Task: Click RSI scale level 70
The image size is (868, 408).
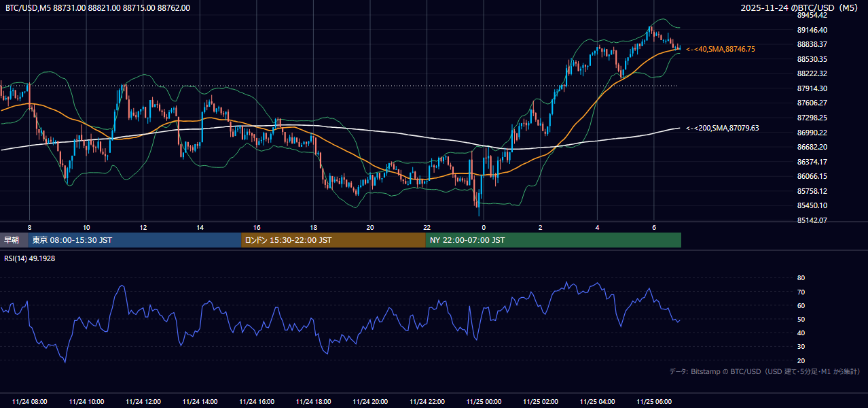Action: click(x=801, y=292)
